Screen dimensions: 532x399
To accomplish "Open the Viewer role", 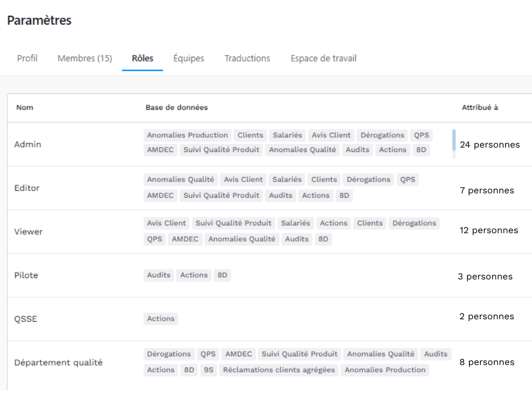I will 29,232.
